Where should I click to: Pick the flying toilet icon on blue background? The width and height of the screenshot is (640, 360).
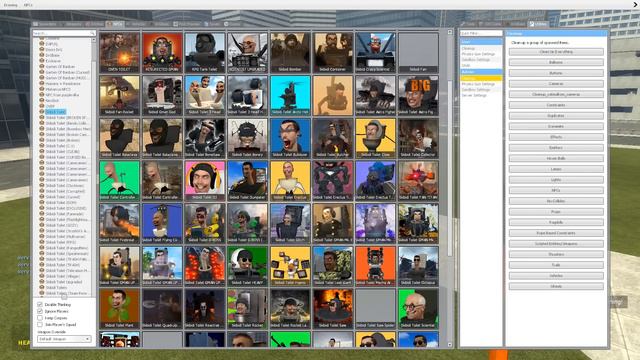[162, 223]
